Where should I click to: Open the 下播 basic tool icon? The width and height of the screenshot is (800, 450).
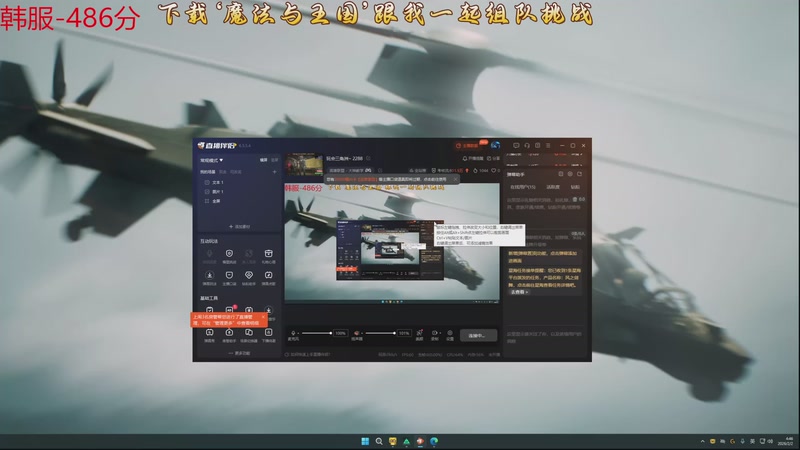(268, 332)
